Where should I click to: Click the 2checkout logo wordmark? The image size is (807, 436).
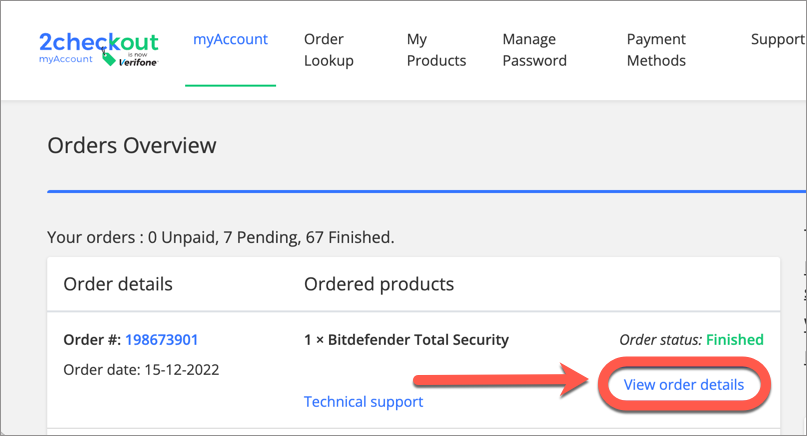point(99,42)
